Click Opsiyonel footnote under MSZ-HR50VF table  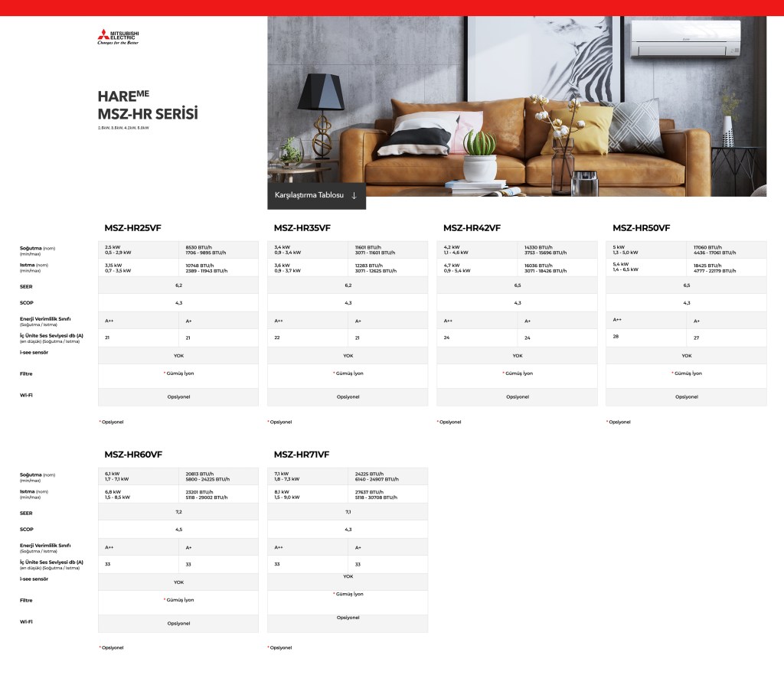click(x=618, y=422)
